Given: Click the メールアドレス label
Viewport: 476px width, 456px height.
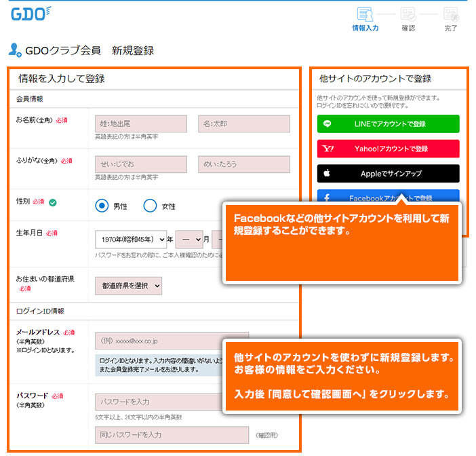Looking at the screenshot, I should [x=38, y=332].
